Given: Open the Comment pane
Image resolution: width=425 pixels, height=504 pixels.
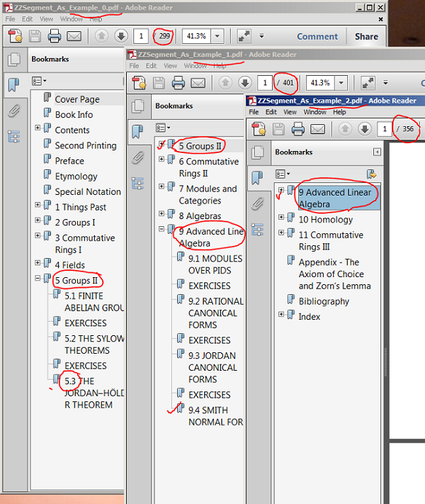Looking at the screenshot, I should (317, 36).
